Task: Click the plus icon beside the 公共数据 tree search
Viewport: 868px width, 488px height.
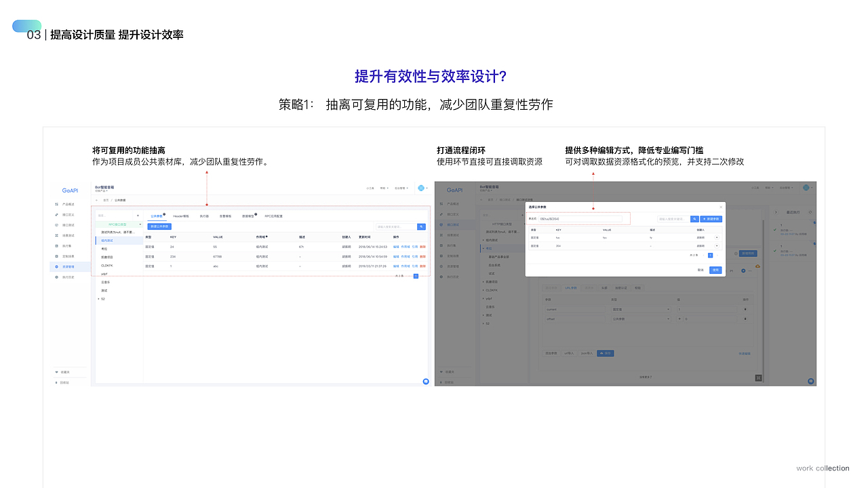Action: tap(138, 216)
